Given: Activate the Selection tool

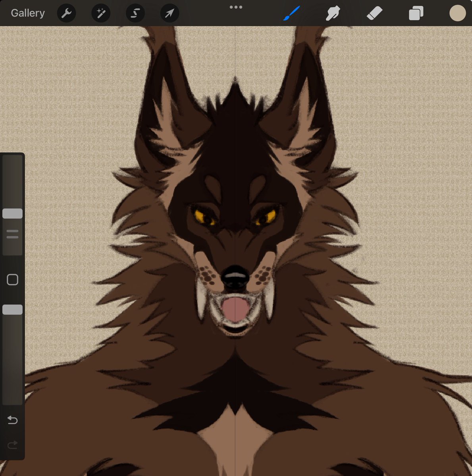Looking at the screenshot, I should coord(135,13).
